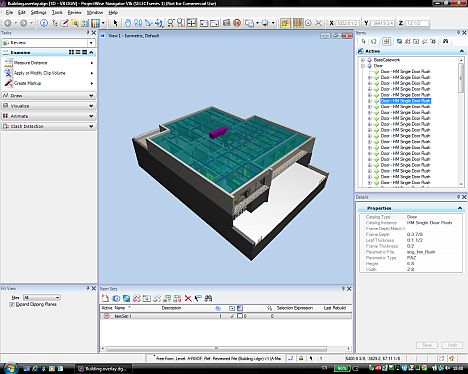Click the new item set icon
Viewport: 468px width, 374px height.
[105, 298]
